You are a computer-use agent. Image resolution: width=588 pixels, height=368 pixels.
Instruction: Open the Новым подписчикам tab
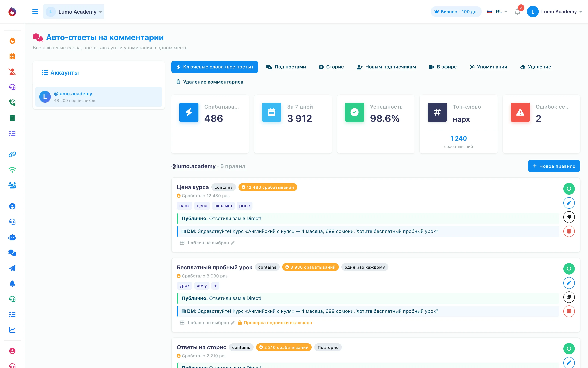[386, 67]
